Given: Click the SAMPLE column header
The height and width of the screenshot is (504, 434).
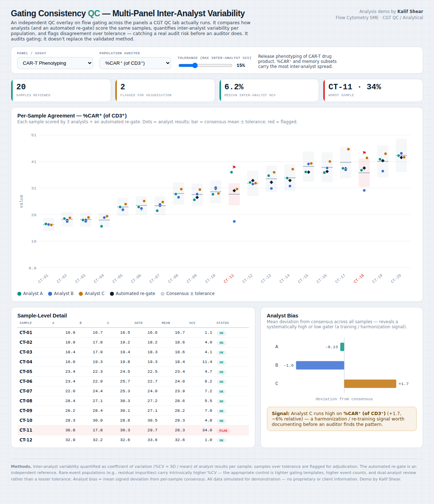Looking at the screenshot, I should pos(26,323).
